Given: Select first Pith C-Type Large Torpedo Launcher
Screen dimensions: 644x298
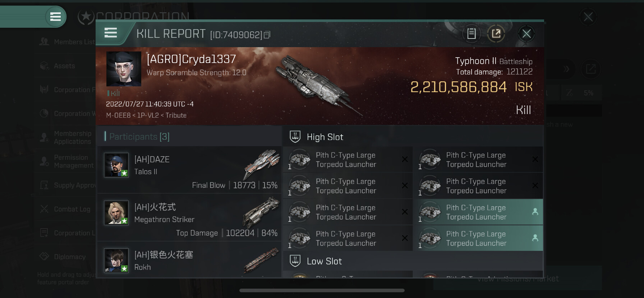Looking at the screenshot, I should 348,159.
